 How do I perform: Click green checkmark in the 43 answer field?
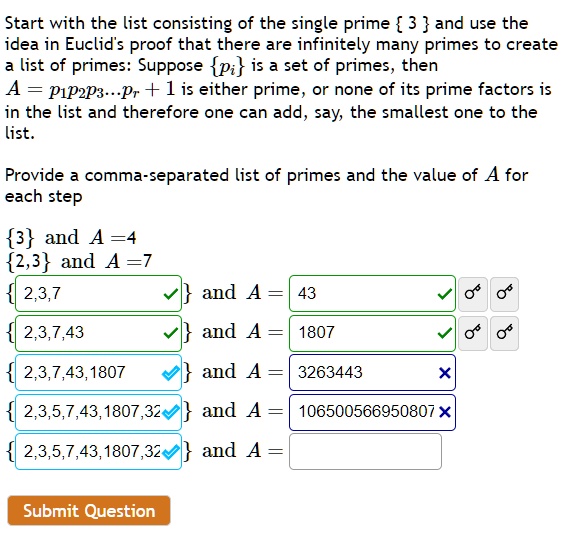pyautogui.click(x=445, y=294)
